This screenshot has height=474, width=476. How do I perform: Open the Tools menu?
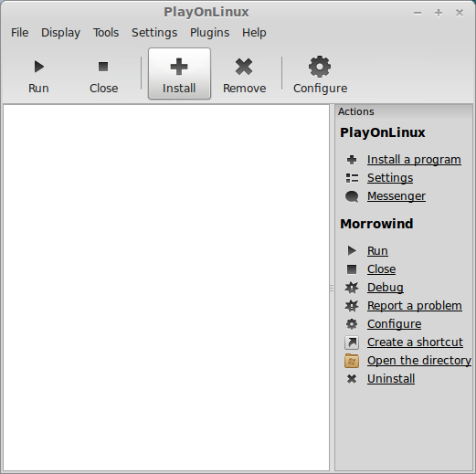tap(106, 33)
